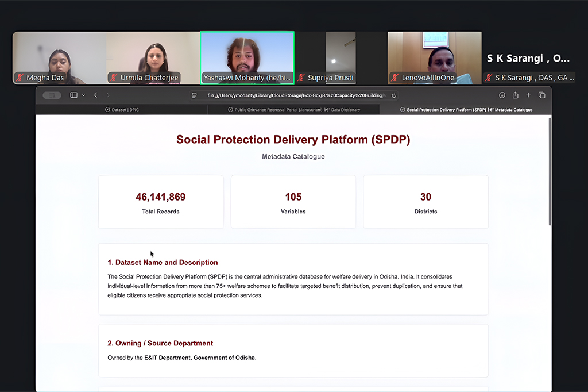Open a new tab with plus icon
This screenshot has height=392, width=588.
coord(528,95)
